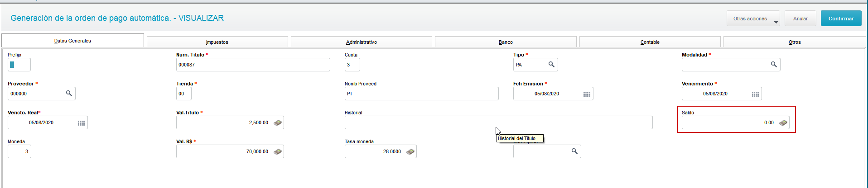Open the Vencimiento calendar picker
Image resolution: width=868 pixels, height=188 pixels.
click(755, 94)
